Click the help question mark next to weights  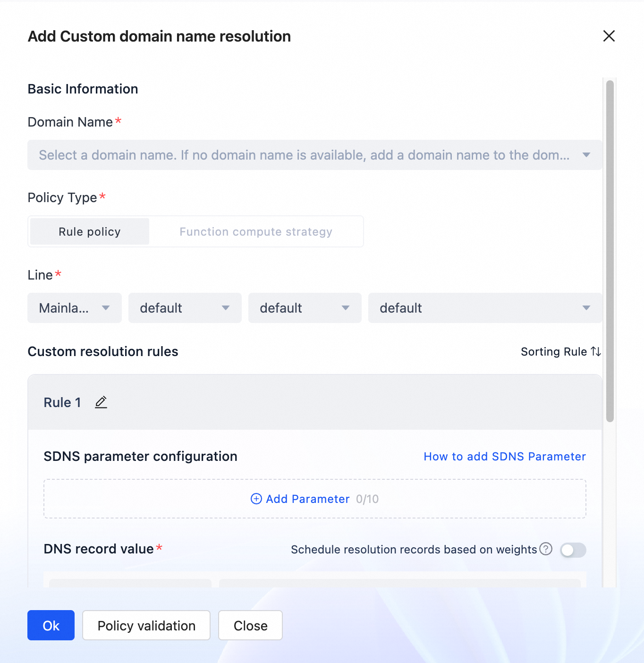(546, 549)
